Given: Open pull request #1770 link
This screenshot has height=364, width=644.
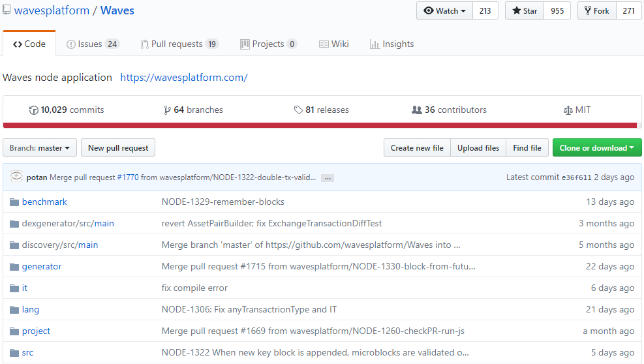Looking at the screenshot, I should (x=128, y=177).
